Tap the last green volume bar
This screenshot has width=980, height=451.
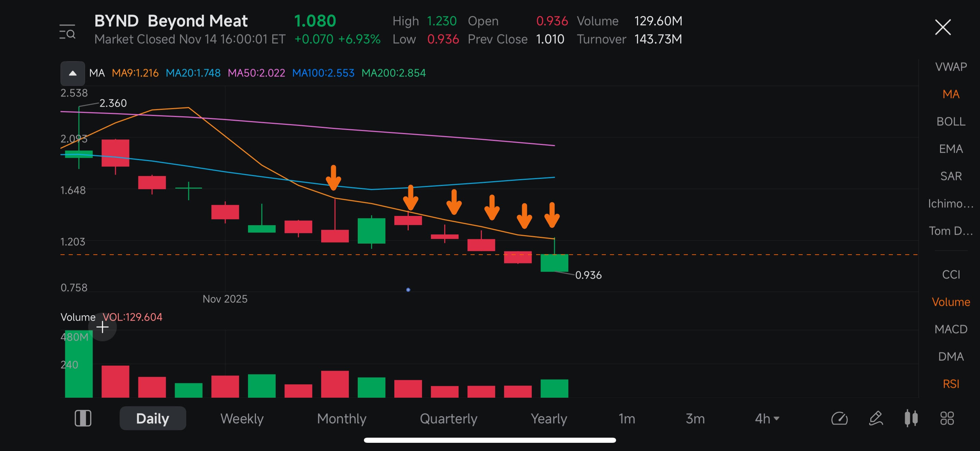point(554,388)
